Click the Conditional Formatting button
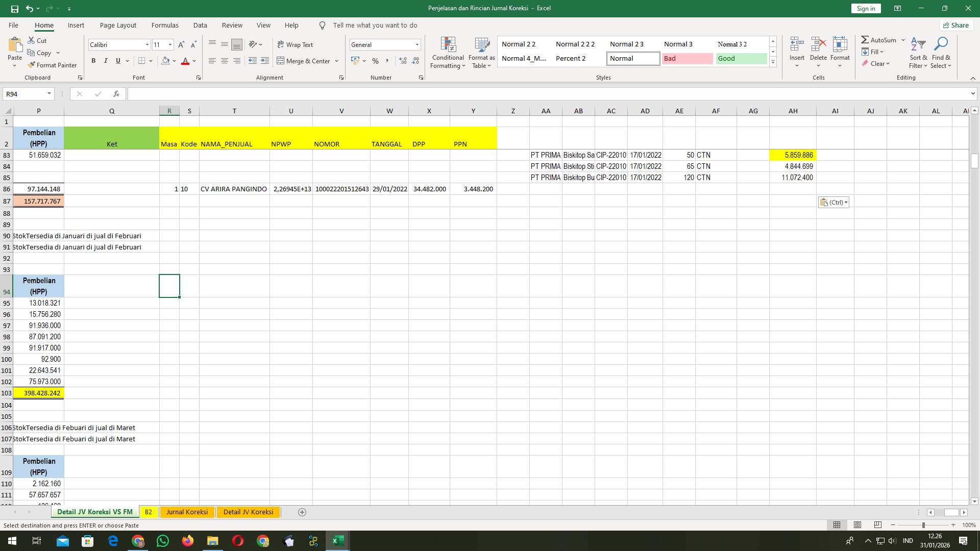 [x=448, y=53]
